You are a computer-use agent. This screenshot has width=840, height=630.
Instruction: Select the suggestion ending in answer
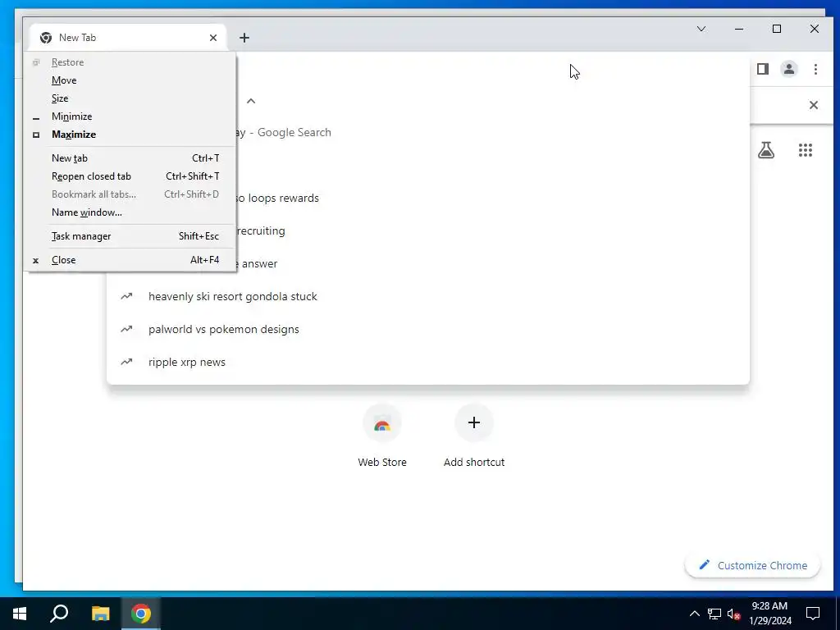[492, 263]
